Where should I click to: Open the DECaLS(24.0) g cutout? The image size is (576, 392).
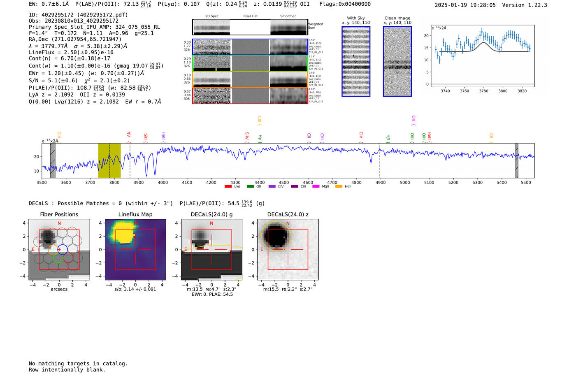211,250
